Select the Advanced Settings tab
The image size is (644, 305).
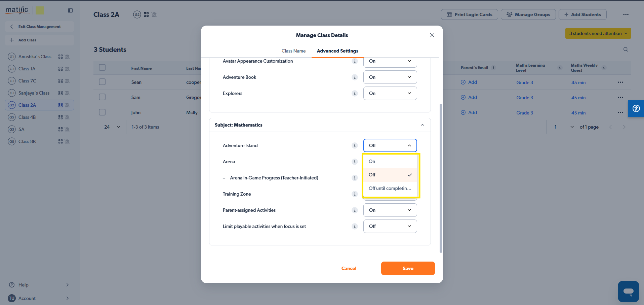pyautogui.click(x=337, y=51)
